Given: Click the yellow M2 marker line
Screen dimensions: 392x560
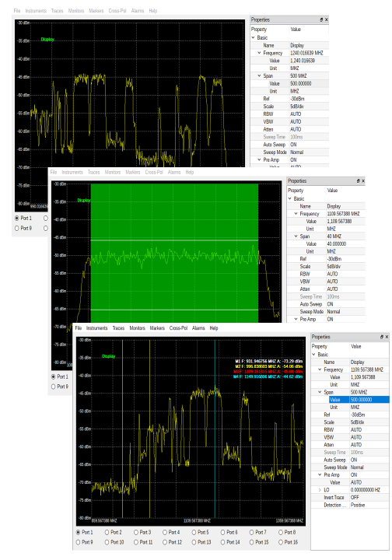Looking at the screenshot, I should (149, 429).
